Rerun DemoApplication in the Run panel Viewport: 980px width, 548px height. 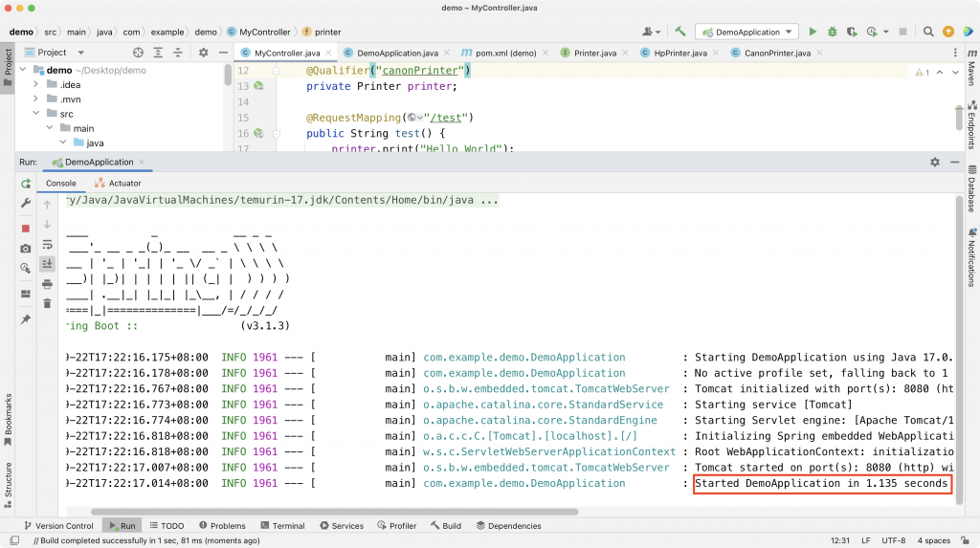(x=26, y=184)
